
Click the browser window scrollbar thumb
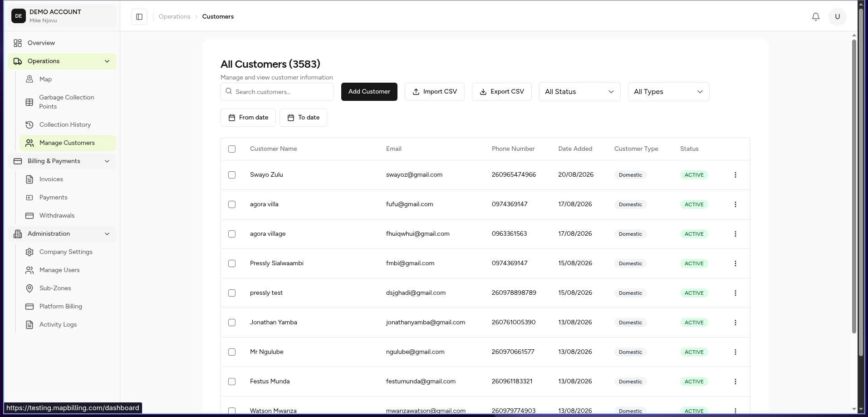(x=861, y=182)
